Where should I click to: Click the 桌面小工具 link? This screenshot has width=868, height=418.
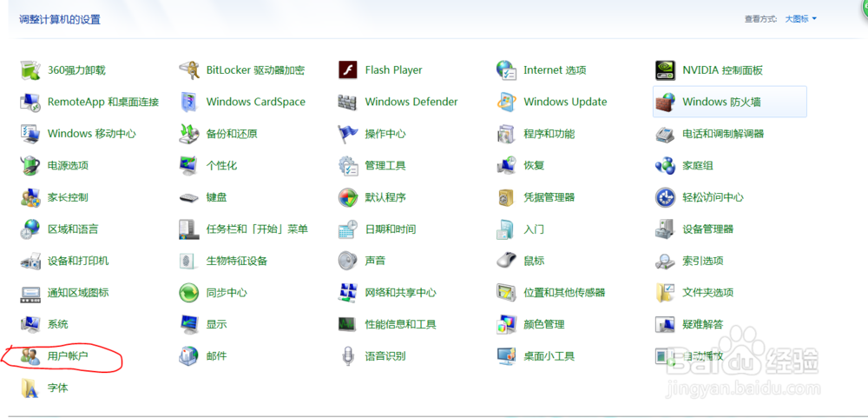tap(549, 356)
